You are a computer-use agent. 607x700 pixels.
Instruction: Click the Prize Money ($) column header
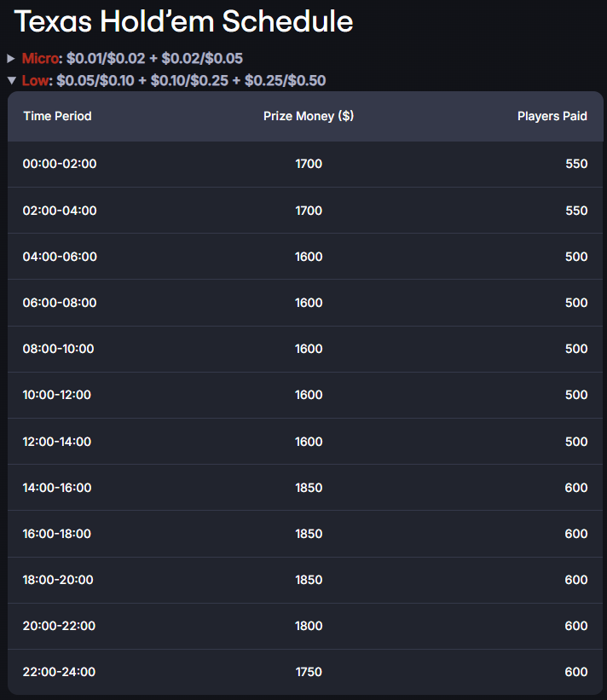tap(309, 116)
